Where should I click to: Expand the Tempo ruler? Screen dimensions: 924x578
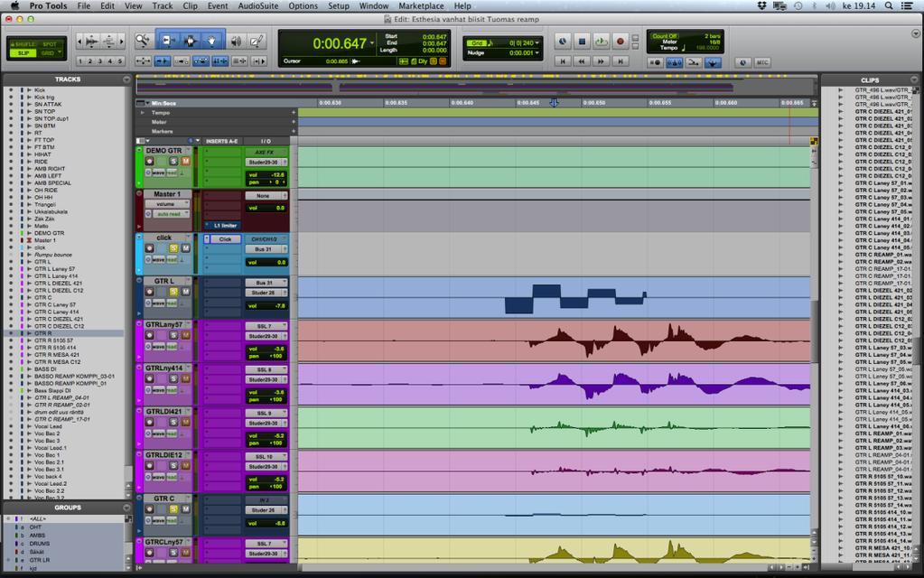(142, 113)
